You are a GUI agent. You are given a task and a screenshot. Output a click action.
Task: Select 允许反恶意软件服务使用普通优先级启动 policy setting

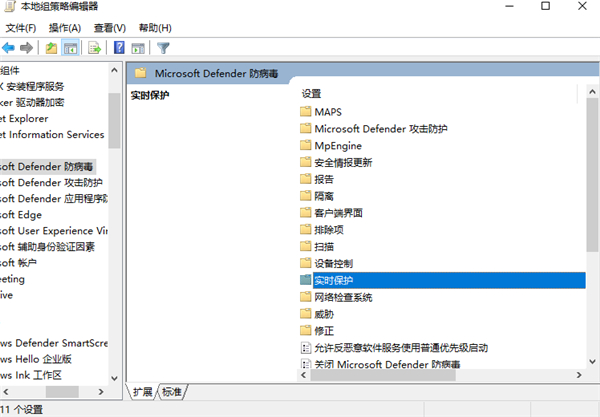point(400,348)
